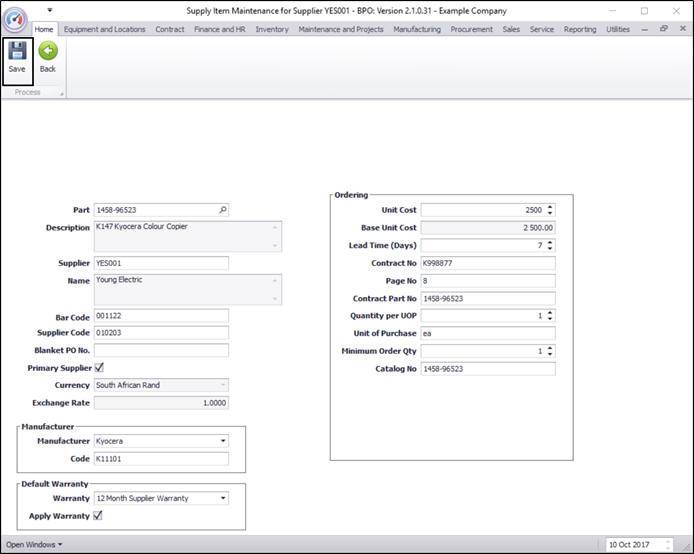Open the Service ribbon tab
694x554 pixels.
(x=542, y=29)
